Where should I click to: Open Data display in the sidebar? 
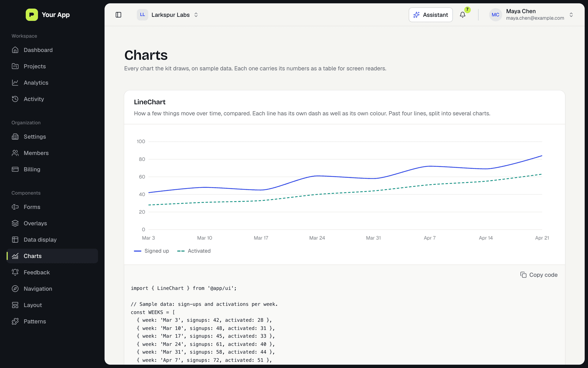click(52, 240)
